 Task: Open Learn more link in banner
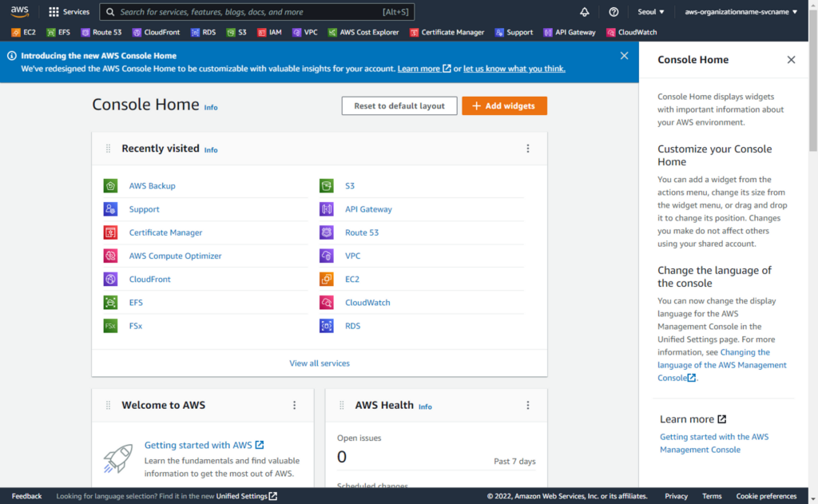[424, 69]
